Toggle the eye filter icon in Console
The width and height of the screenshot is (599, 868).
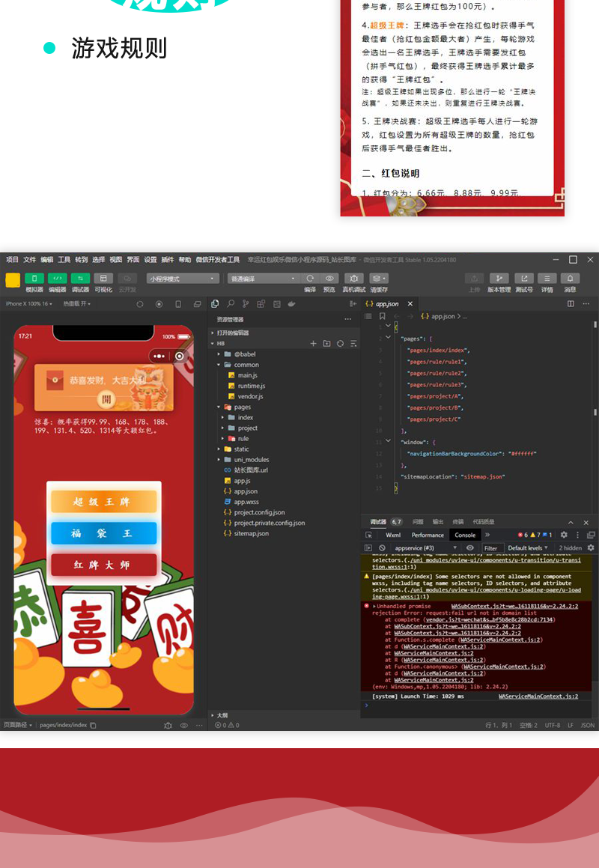(470, 547)
